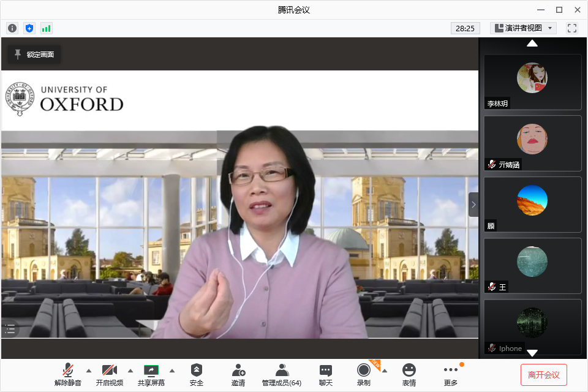Check the green network signal icon
Screen dimensions: 588x392
click(x=47, y=28)
